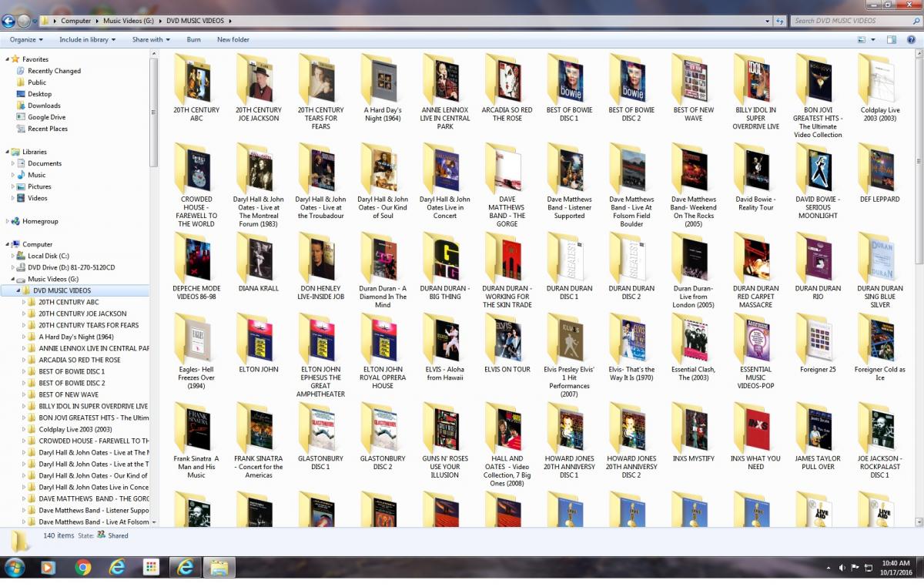Image resolution: width=924 pixels, height=587 pixels.
Task: Open the BILLY IDOL IN SUPER OVERDRIVE LIVE folder
Action: [x=755, y=92]
